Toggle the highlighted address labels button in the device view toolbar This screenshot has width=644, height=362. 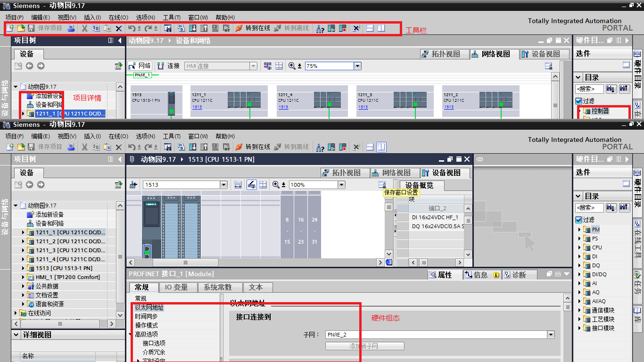click(x=252, y=185)
